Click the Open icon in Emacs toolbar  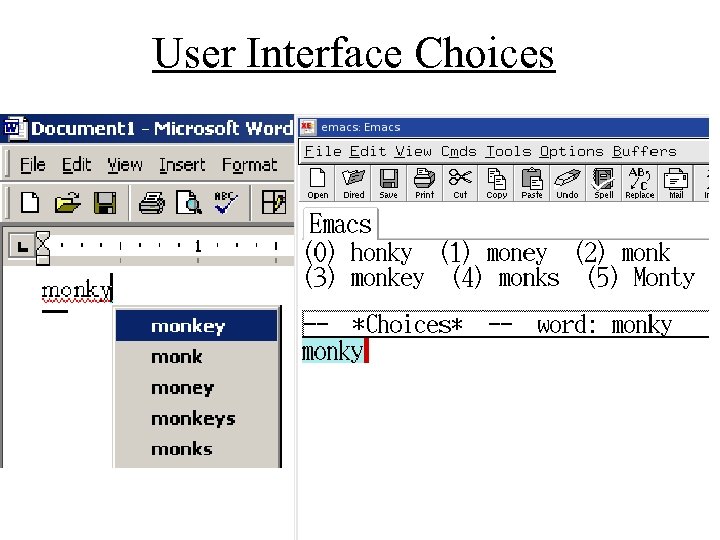click(318, 183)
